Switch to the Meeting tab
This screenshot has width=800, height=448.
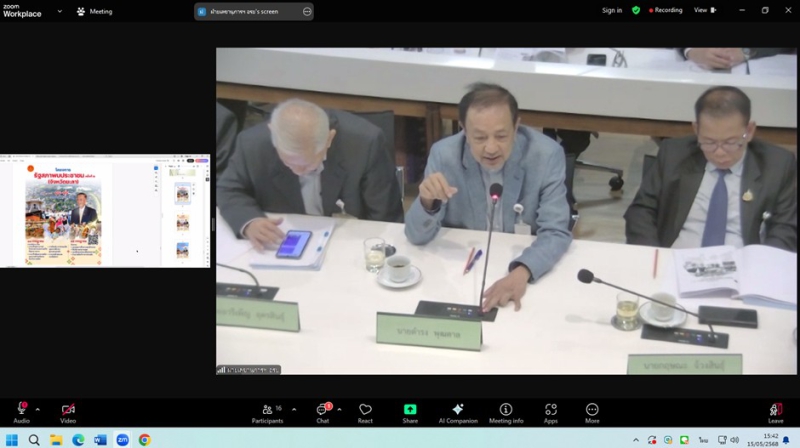pos(95,11)
